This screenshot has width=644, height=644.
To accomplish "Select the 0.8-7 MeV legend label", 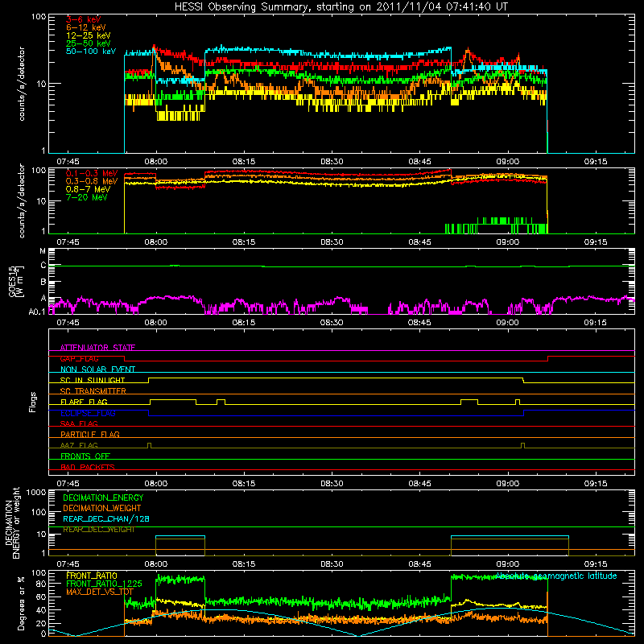I will (89, 189).
